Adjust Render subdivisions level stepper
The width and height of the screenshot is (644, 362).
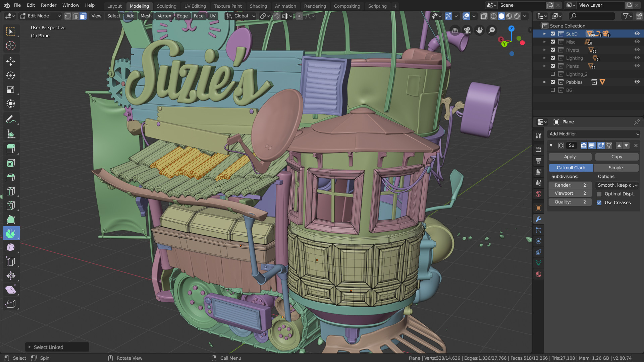[570, 184]
